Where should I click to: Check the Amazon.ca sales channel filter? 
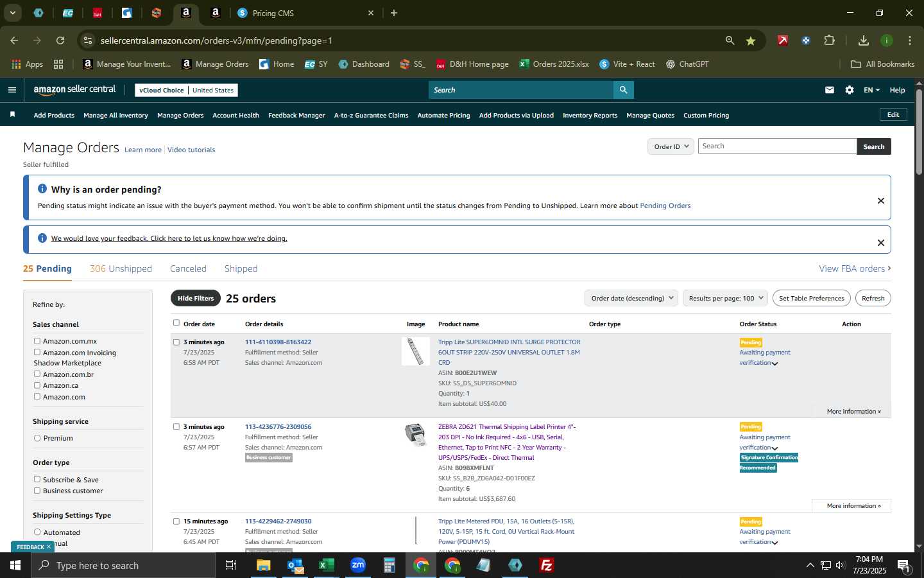[37, 385]
